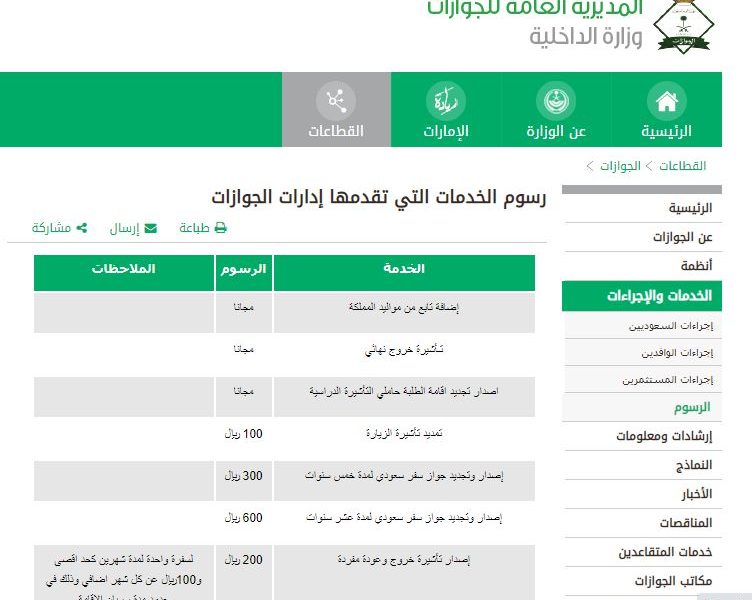
Task: Open sidebar item أنظمة
Action: coord(643,266)
